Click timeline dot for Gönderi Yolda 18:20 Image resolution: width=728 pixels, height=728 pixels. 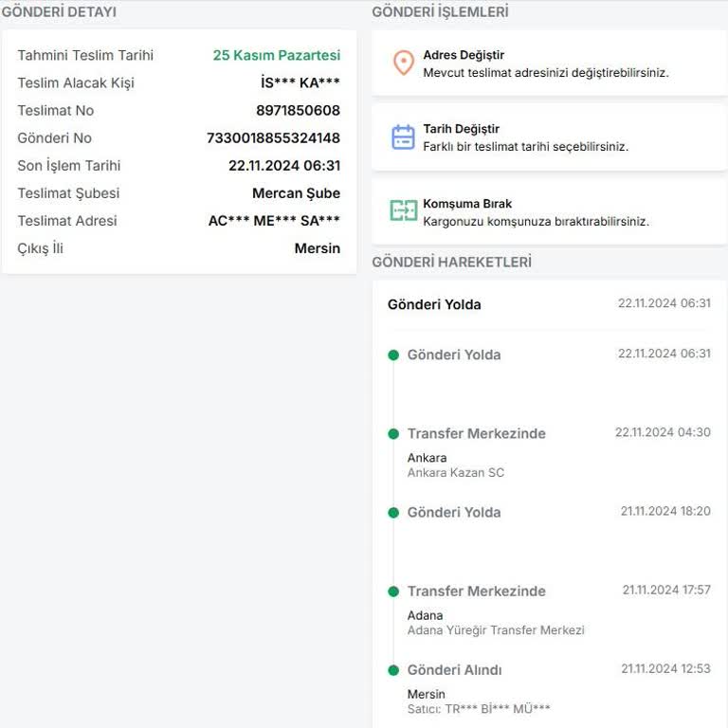393,513
